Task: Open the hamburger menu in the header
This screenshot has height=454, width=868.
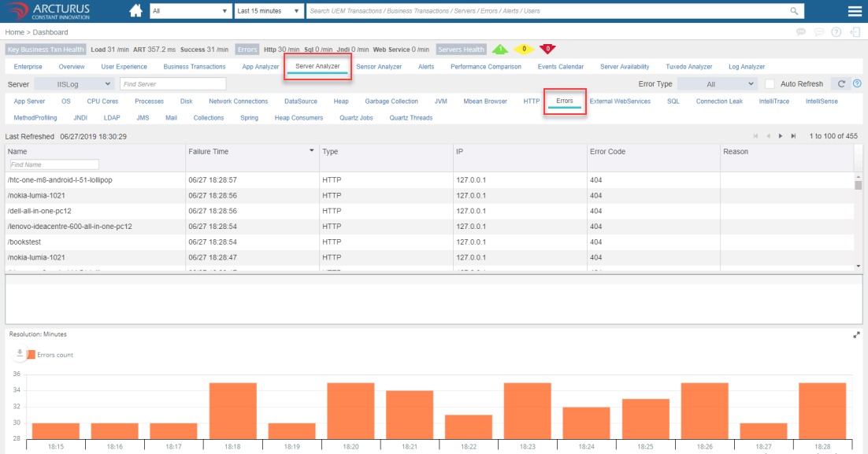Action: 855,11
